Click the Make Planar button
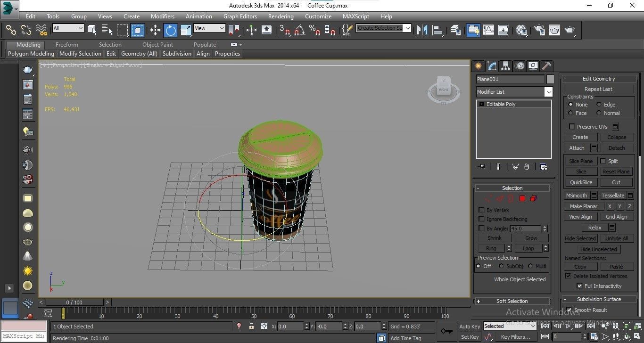Image resolution: width=644 pixels, height=343 pixels. pos(584,206)
